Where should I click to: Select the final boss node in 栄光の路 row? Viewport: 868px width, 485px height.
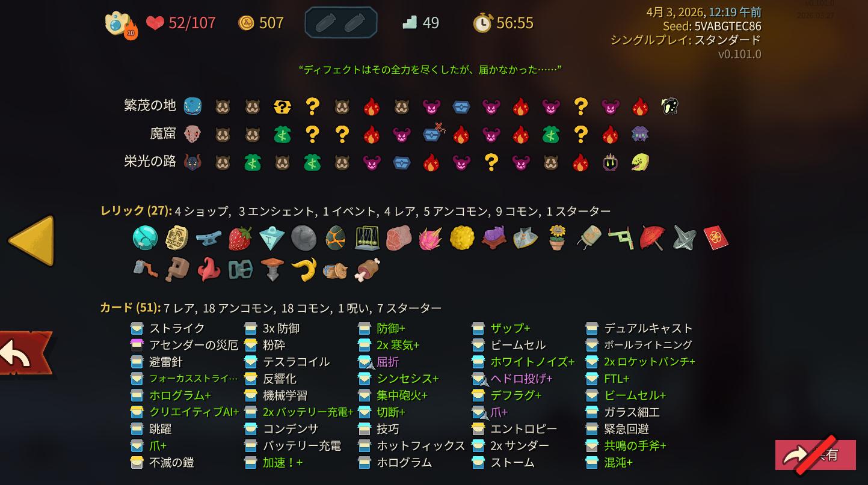coord(640,162)
